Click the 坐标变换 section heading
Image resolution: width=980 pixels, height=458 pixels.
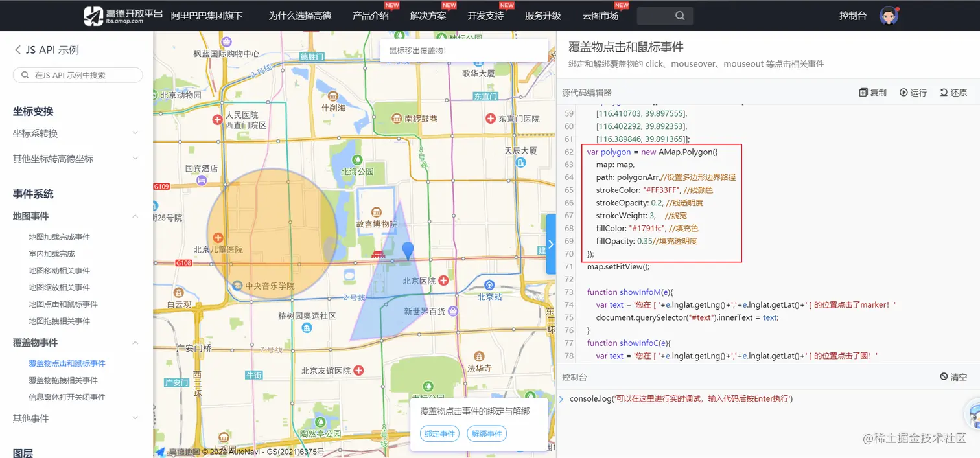click(x=33, y=111)
